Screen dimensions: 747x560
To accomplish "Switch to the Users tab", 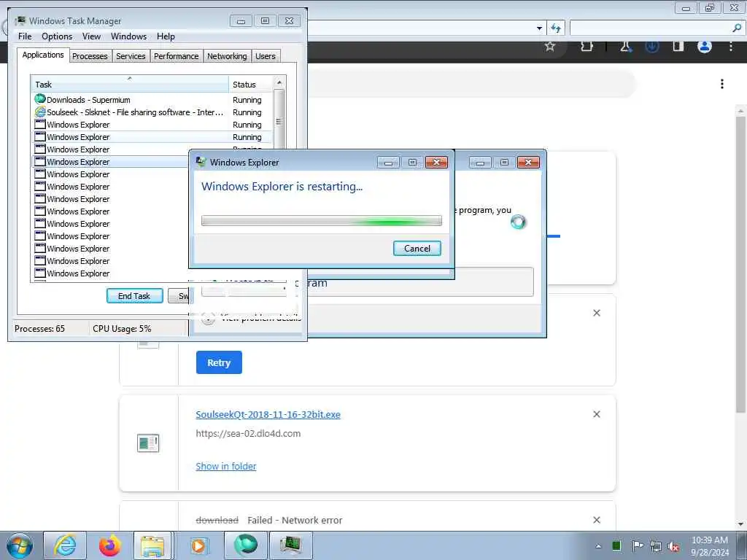I will (266, 56).
